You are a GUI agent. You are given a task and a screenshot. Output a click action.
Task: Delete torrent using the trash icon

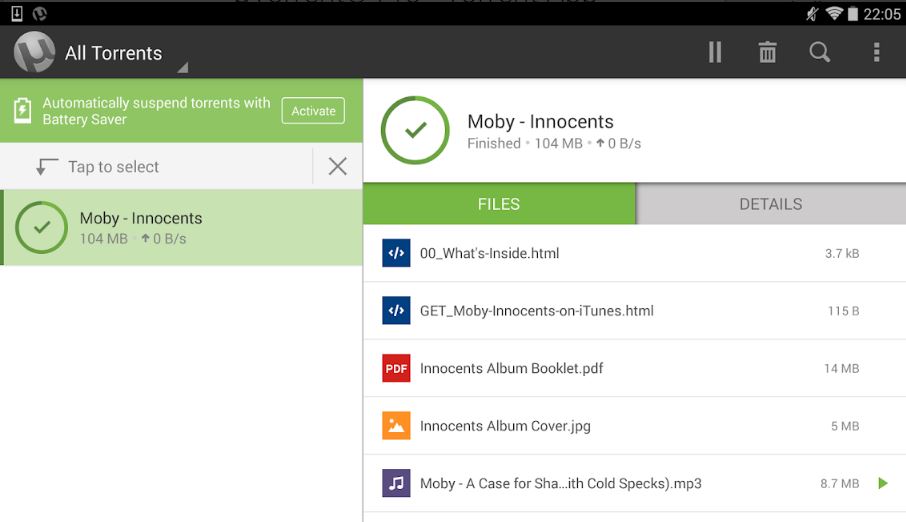coord(767,52)
